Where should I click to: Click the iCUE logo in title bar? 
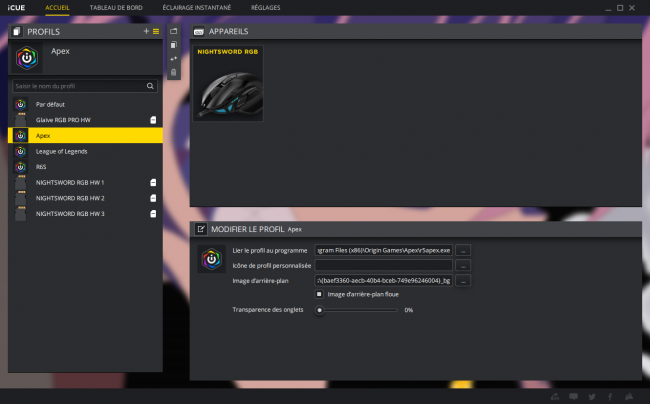(x=16, y=7)
